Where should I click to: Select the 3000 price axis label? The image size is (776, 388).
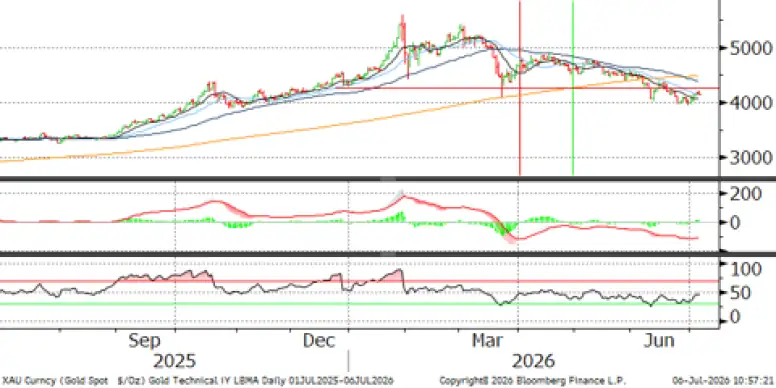click(750, 158)
